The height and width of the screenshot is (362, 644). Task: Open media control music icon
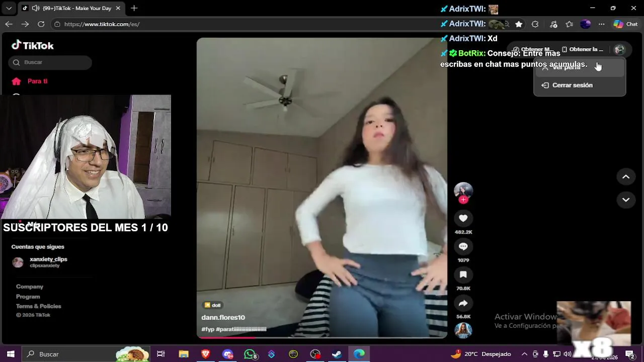coord(553,24)
